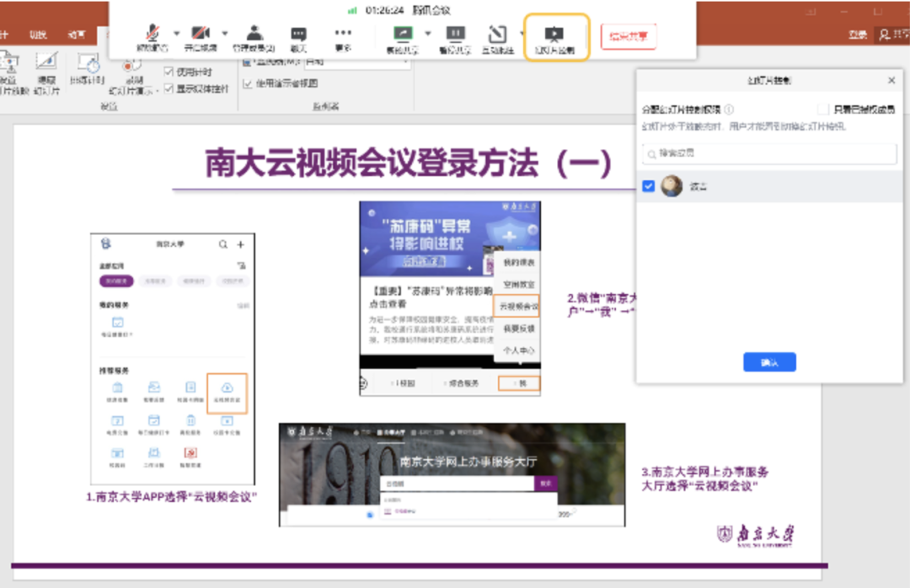This screenshot has width=910, height=588.
Task: Expand the 新的共享 dropdown arrow
Action: (x=426, y=32)
